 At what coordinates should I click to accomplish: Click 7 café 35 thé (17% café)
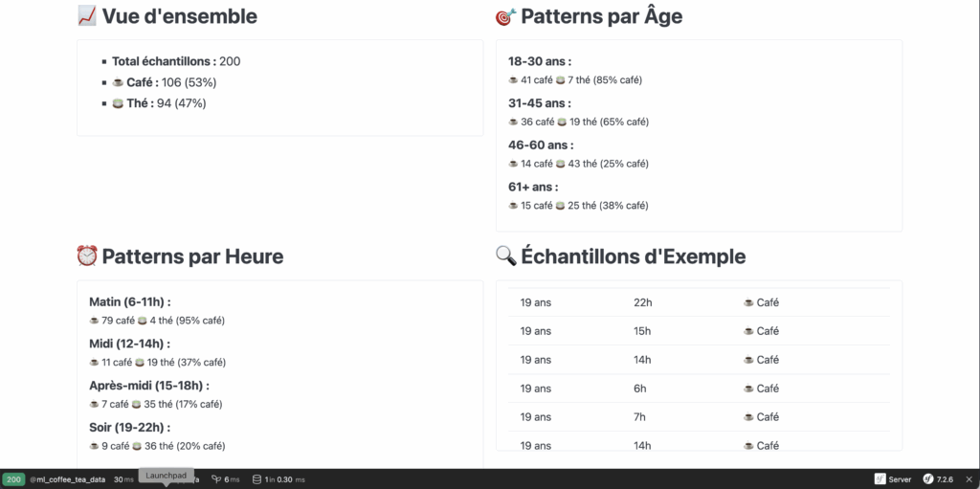156,405
